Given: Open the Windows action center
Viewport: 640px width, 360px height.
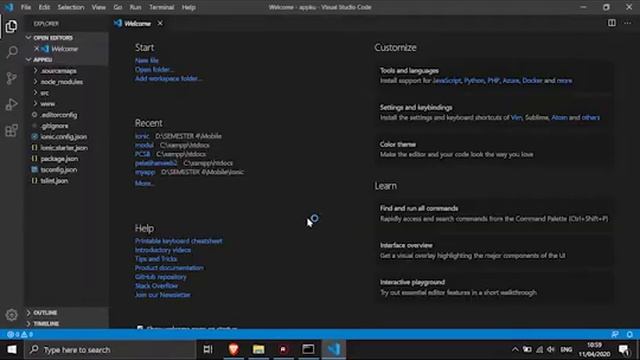Looking at the screenshot, I should coord(624,349).
